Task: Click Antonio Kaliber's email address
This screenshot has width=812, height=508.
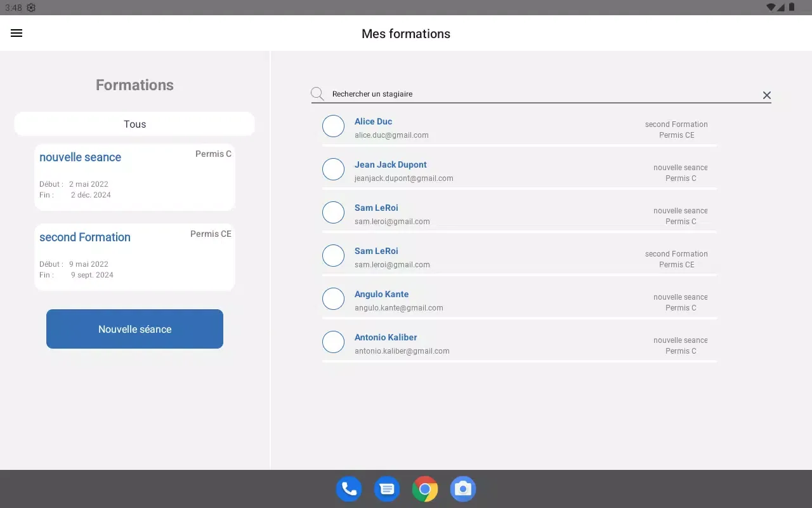Action: point(402,351)
